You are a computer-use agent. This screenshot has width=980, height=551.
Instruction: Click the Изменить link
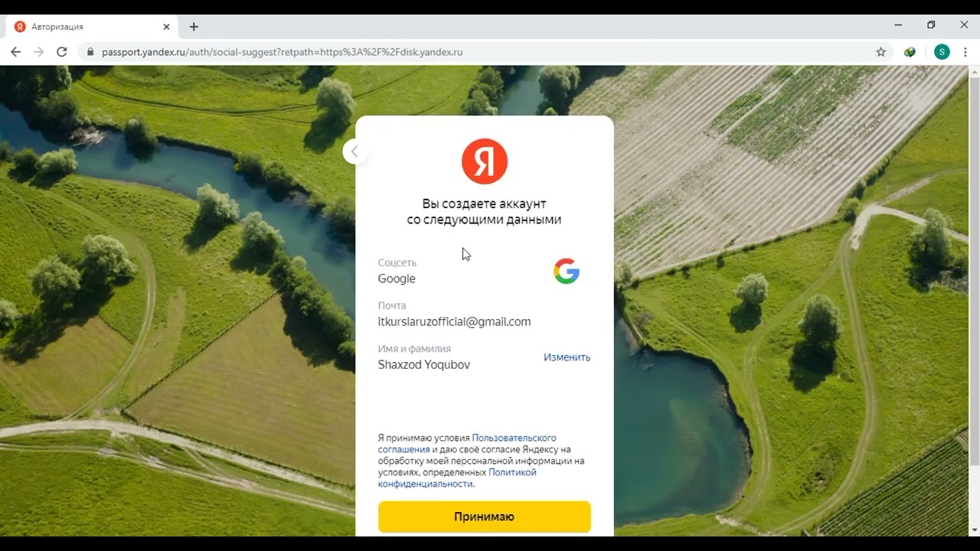pyautogui.click(x=567, y=357)
